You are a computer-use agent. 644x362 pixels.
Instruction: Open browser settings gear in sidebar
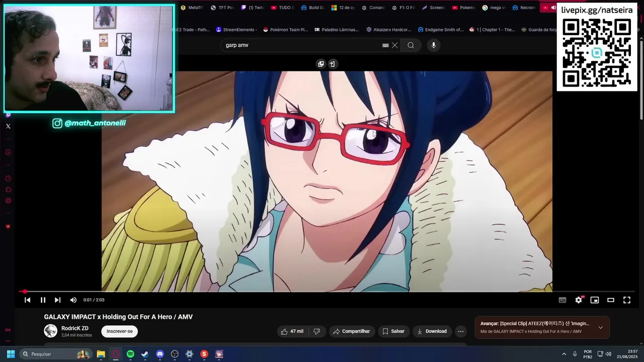click(8, 201)
